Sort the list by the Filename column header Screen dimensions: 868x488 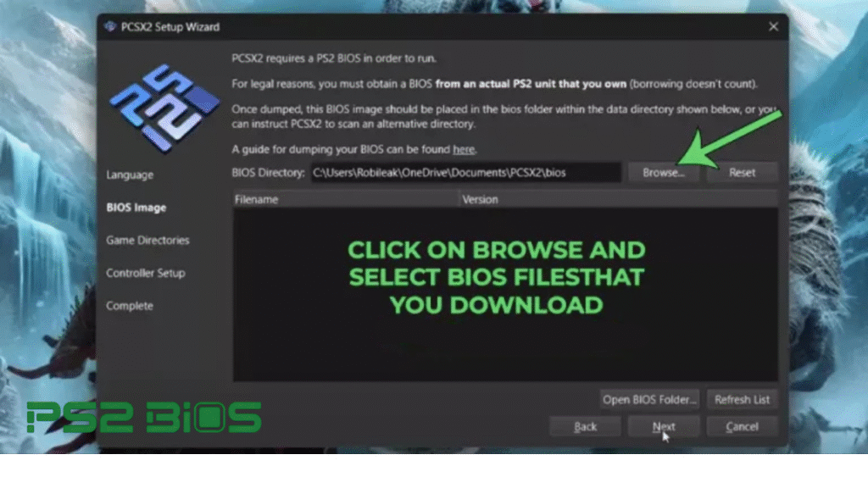pos(346,200)
